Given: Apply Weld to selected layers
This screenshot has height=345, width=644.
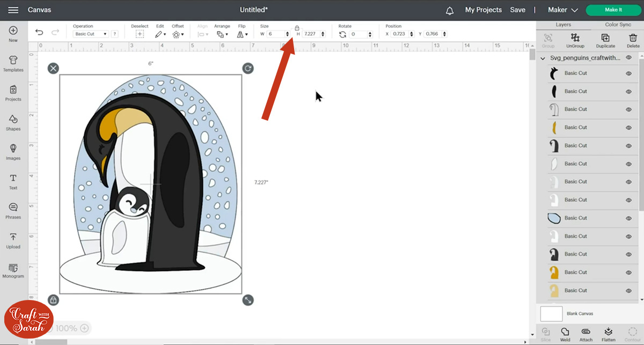Looking at the screenshot, I should (565, 334).
